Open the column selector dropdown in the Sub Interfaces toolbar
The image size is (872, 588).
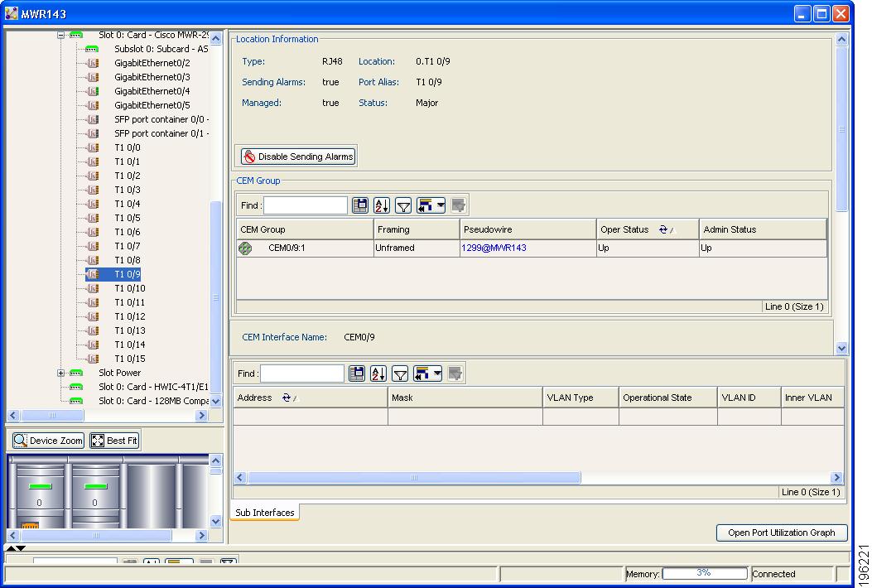click(x=427, y=374)
